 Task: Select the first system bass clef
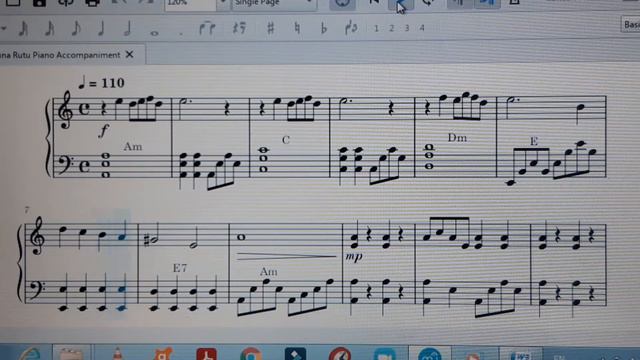tap(65, 165)
